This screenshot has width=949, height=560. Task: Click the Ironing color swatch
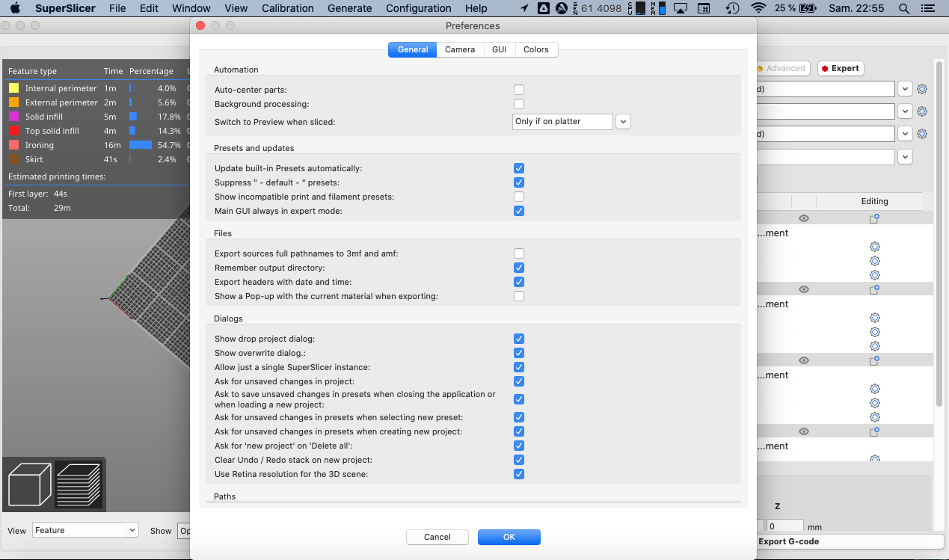pos(12,145)
